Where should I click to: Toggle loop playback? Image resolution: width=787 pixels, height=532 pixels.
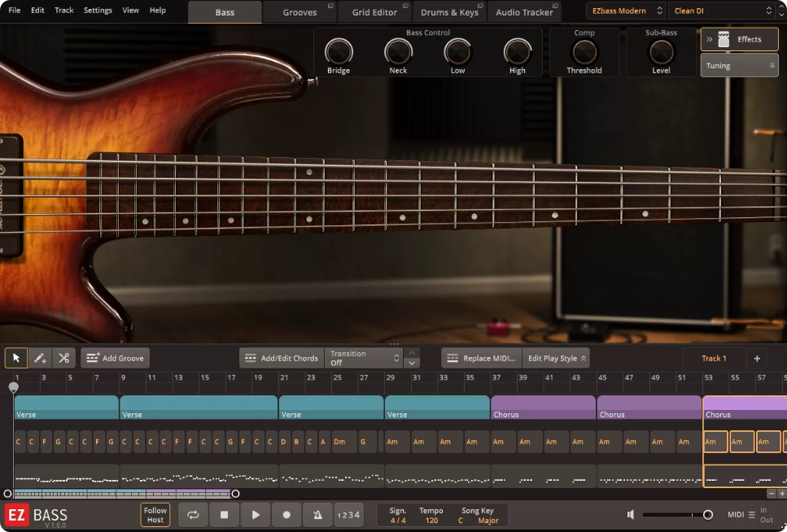click(x=193, y=515)
